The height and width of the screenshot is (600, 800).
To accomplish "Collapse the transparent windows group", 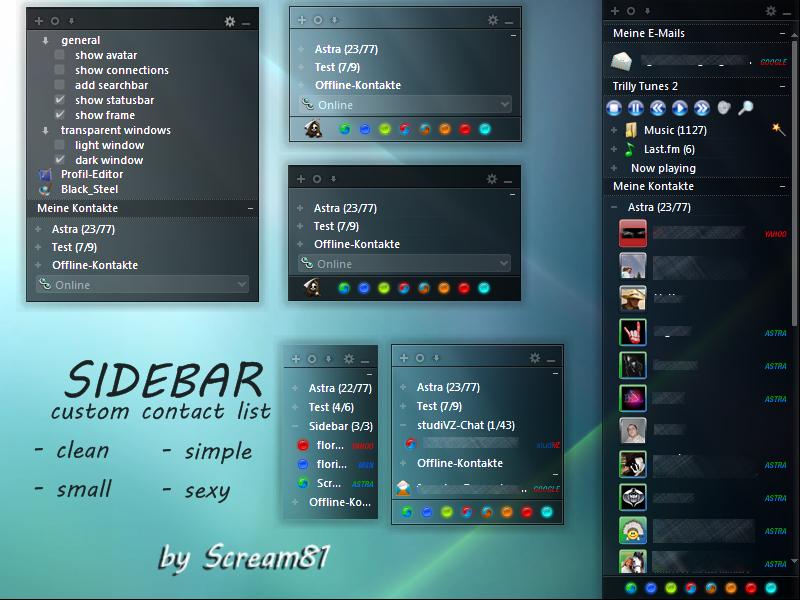I will pos(45,130).
